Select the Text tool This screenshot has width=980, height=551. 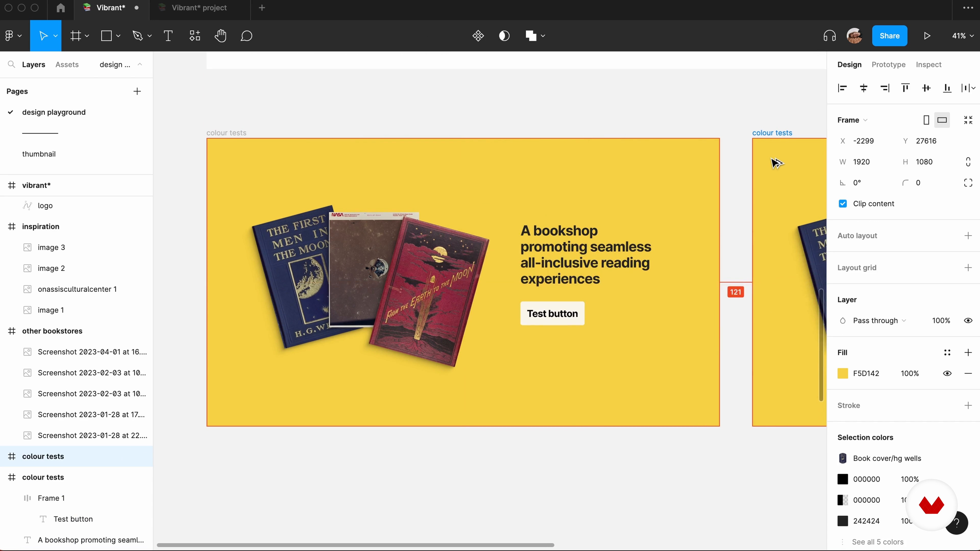[x=168, y=36]
